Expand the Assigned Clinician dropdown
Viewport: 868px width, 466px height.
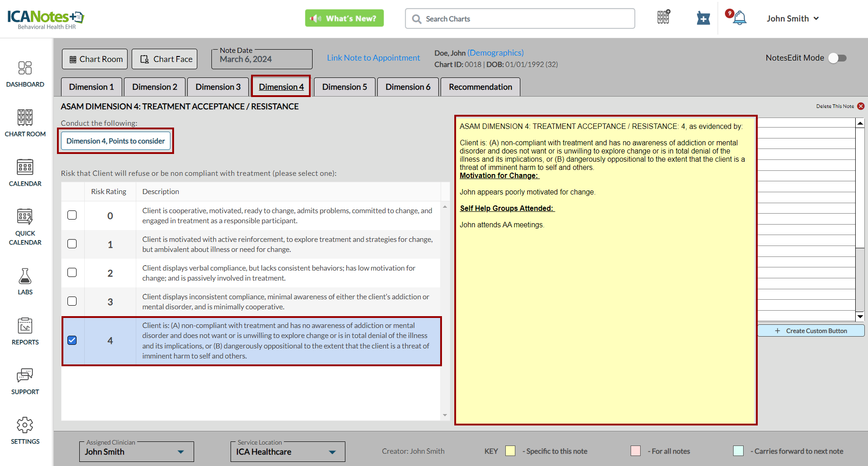[181, 452]
